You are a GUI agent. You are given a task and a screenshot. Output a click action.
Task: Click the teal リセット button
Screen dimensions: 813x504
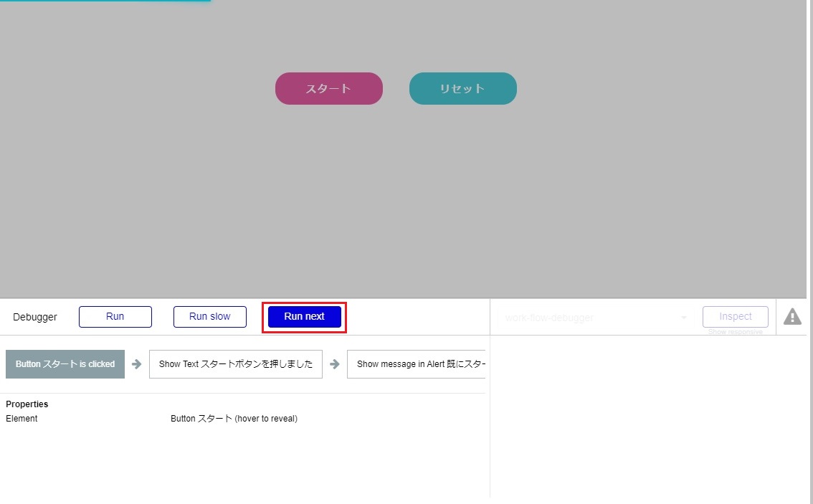pos(462,89)
